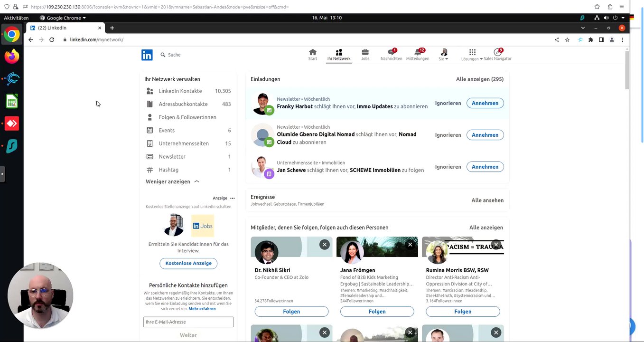Open the red AnyDesk dock icon
The height and width of the screenshot is (342, 644).
(x=12, y=123)
